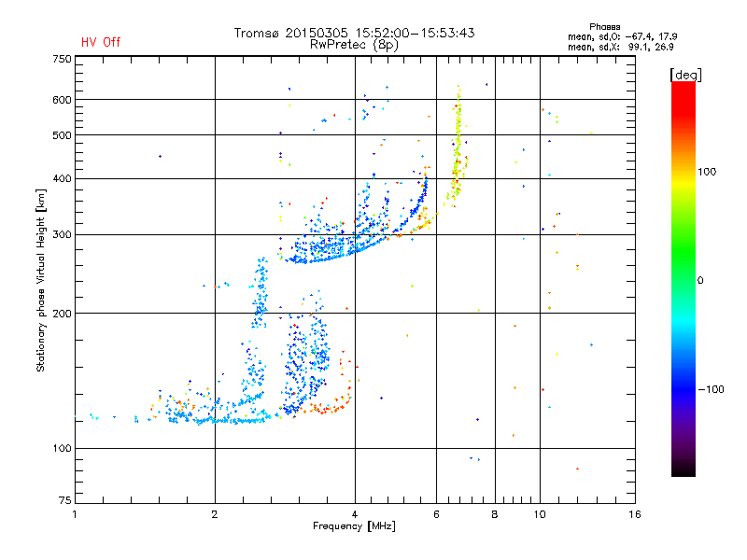Select the 'mean, sd,O: -67.4, 17.9' line
The image size is (747, 560).
pyautogui.click(x=622, y=36)
